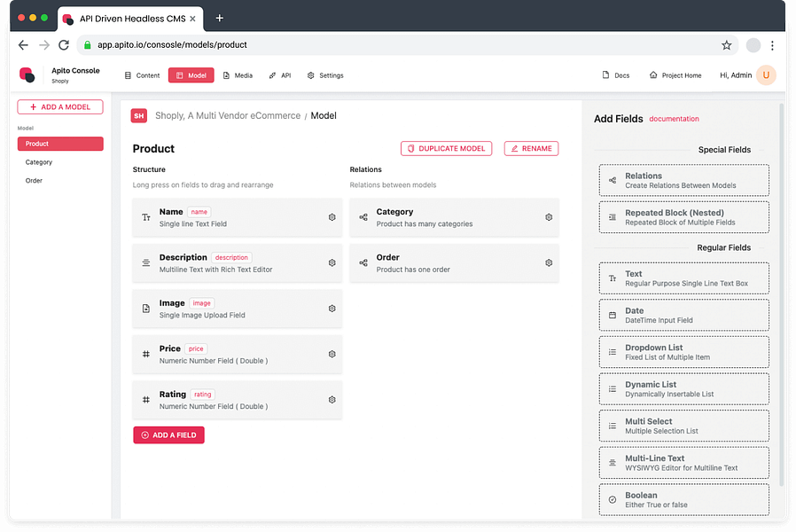796x532 pixels.
Task: Open browser three-dot menu
Action: [x=772, y=45]
